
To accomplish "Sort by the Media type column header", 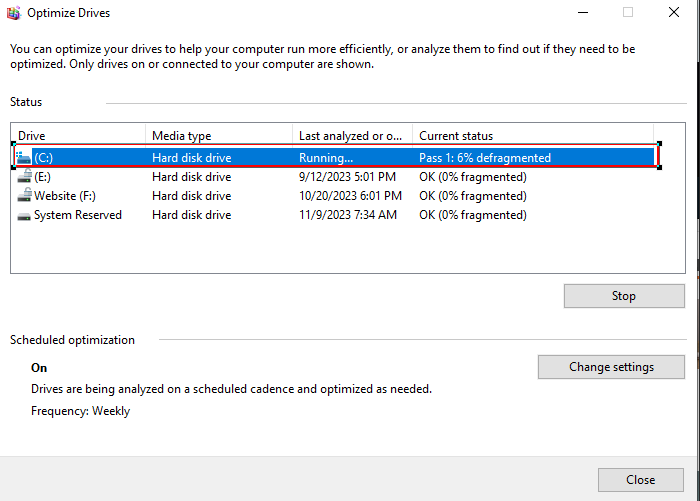I will 219,136.
